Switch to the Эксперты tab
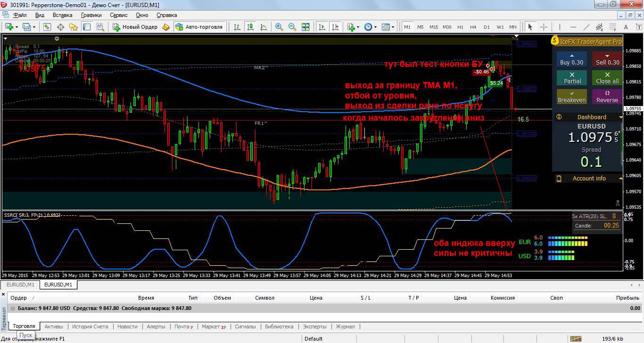This screenshot has width=644, height=343. (x=314, y=327)
